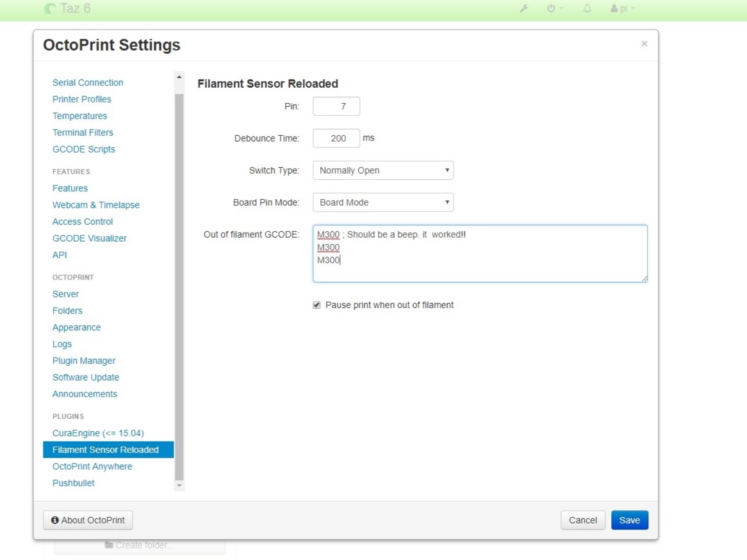This screenshot has height=560, width=747.
Task: Select GCODE Scripts section
Action: 83,149
